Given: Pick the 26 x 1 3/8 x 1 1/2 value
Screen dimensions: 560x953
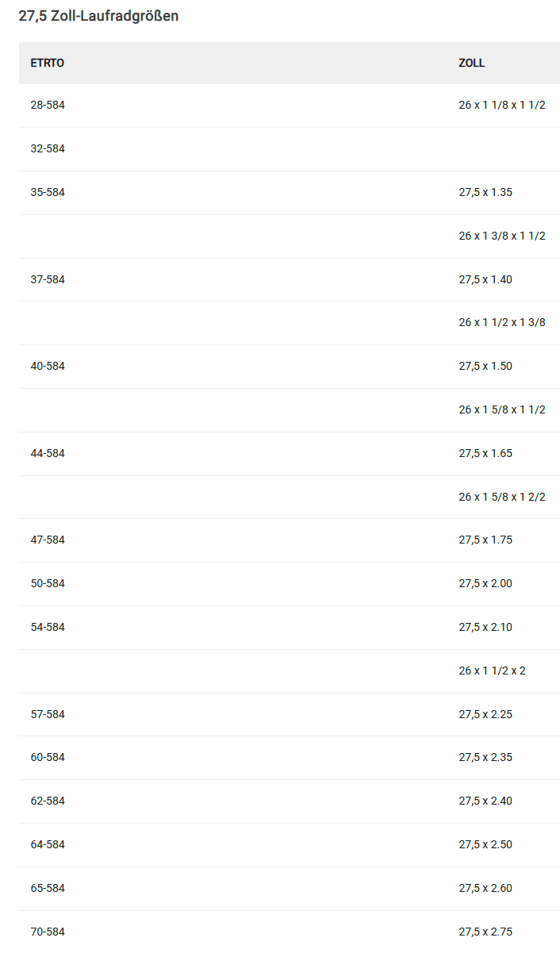Looking at the screenshot, I should 501,236.
